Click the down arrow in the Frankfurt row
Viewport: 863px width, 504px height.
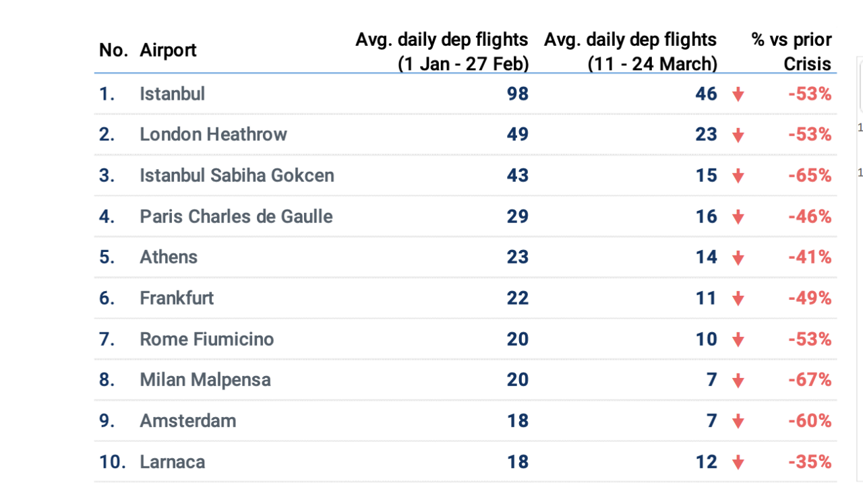point(738,298)
